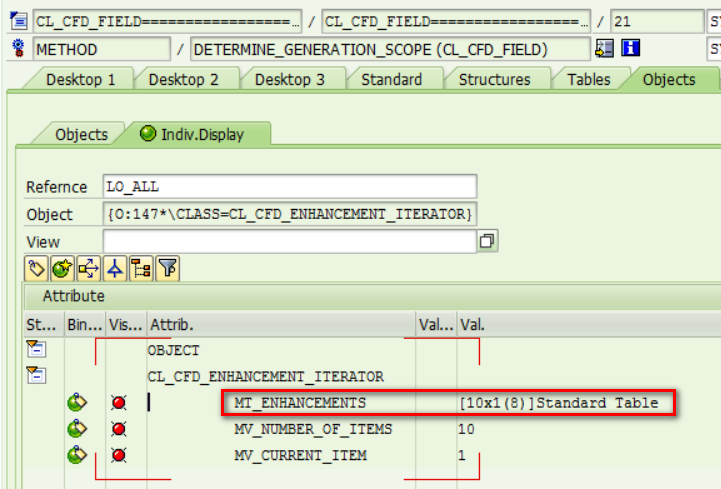Screen dimensions: 721x489
Task: Click the copy icon next to View field
Action: point(487,241)
